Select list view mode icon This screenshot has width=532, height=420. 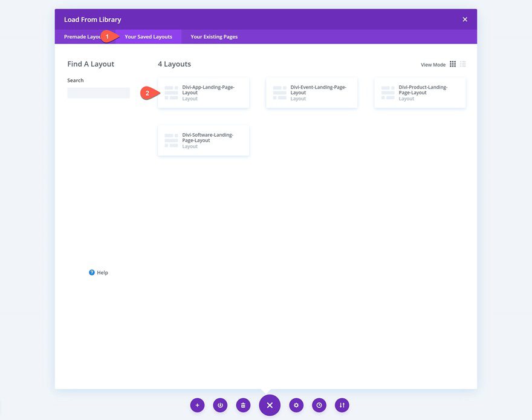pos(463,64)
